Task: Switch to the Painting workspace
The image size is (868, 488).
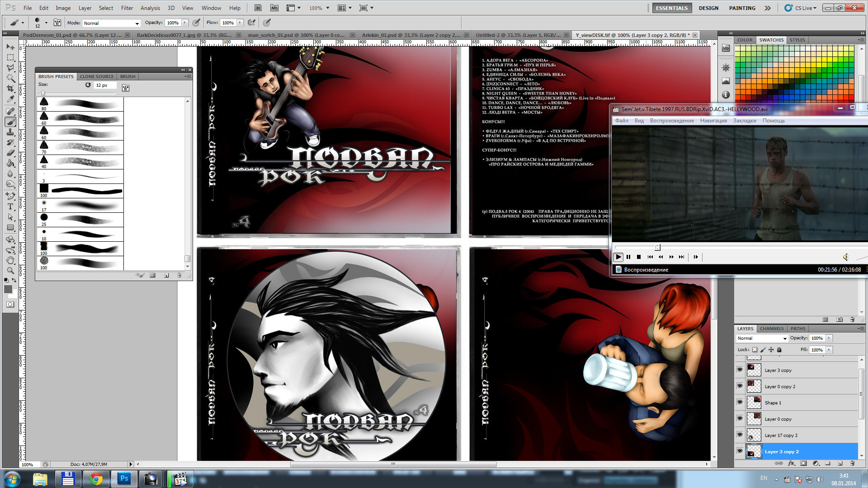Action: (742, 8)
